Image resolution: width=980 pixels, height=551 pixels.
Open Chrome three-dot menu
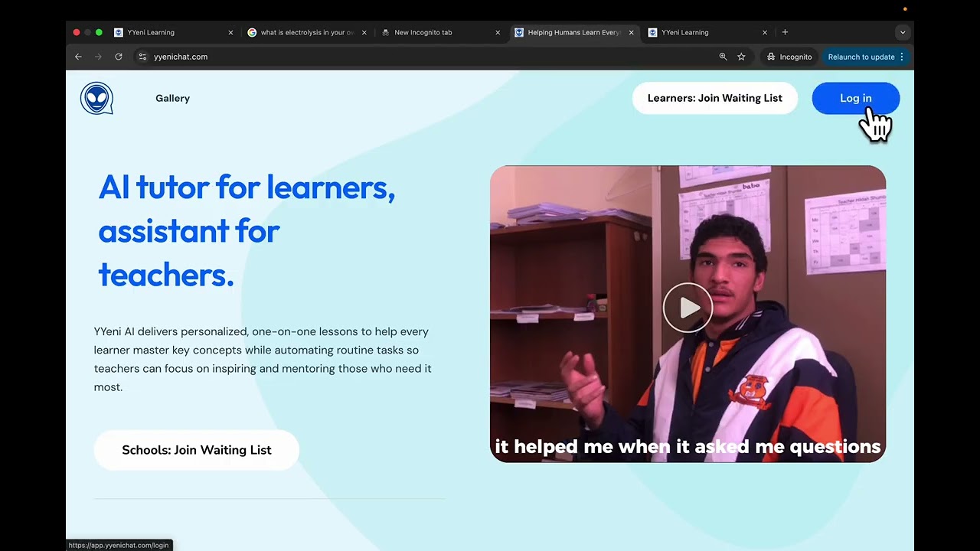click(902, 57)
